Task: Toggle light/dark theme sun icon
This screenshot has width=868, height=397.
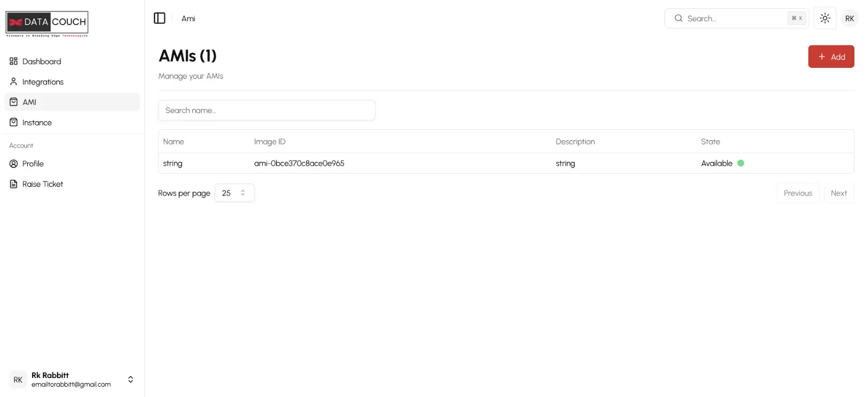Action: [x=825, y=18]
